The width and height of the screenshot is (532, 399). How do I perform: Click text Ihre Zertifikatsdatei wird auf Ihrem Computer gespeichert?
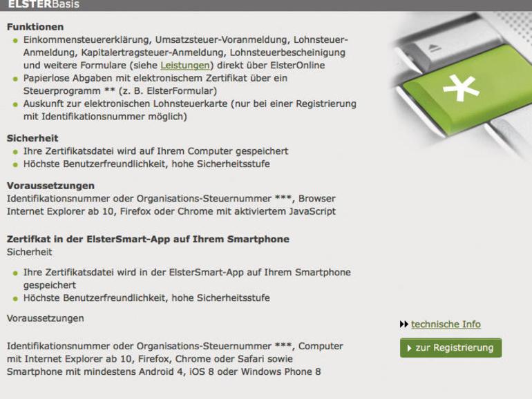point(155,151)
